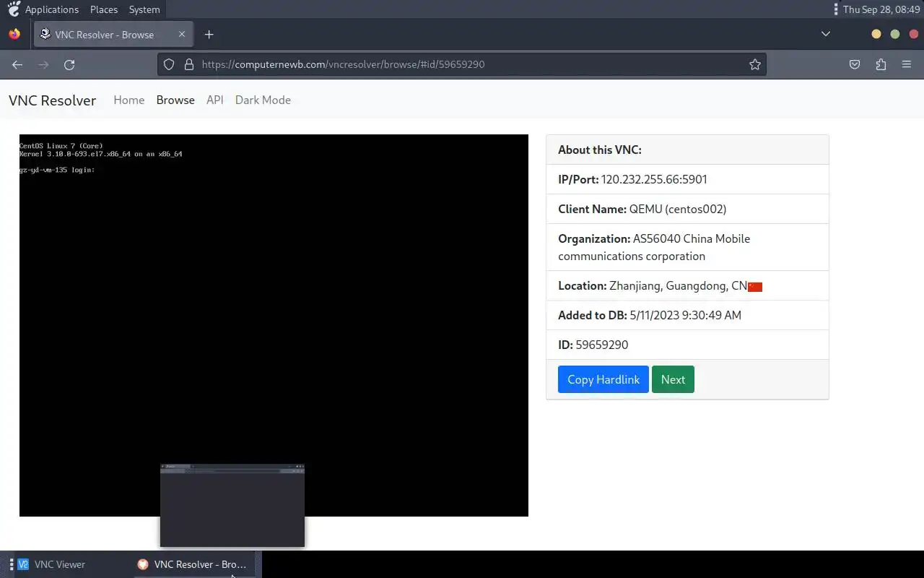Viewport: 924px width, 578px height.
Task: Click the Added to DB date text
Action: 650,315
